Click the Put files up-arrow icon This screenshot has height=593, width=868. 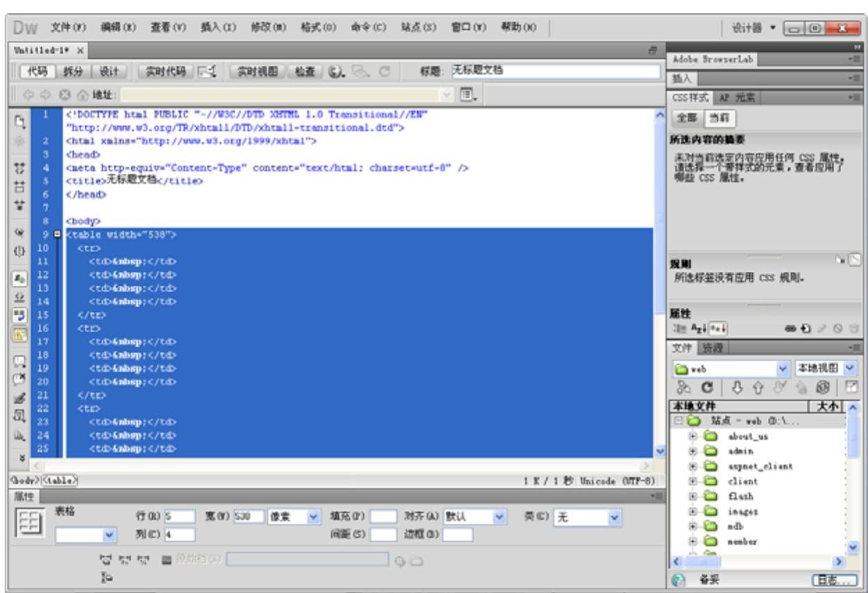(x=758, y=388)
